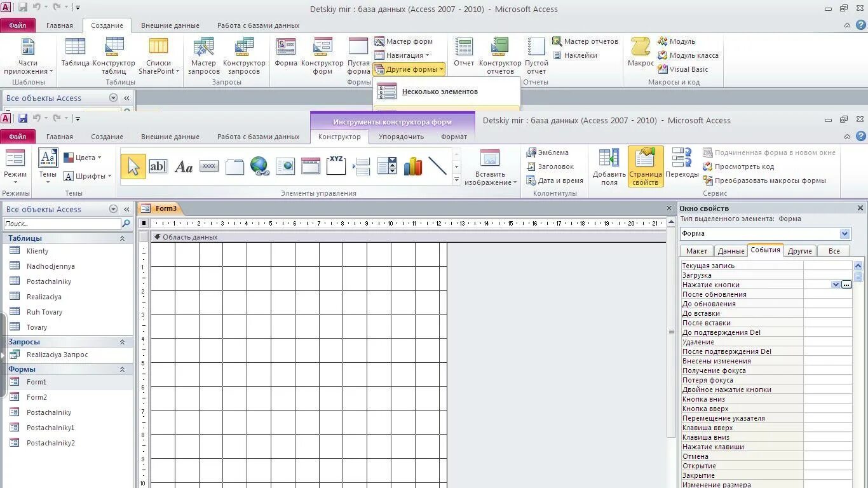Screen dimensions: 868x488
Task: Switch to Упорядочить ribbon tab
Action: pyautogui.click(x=401, y=137)
